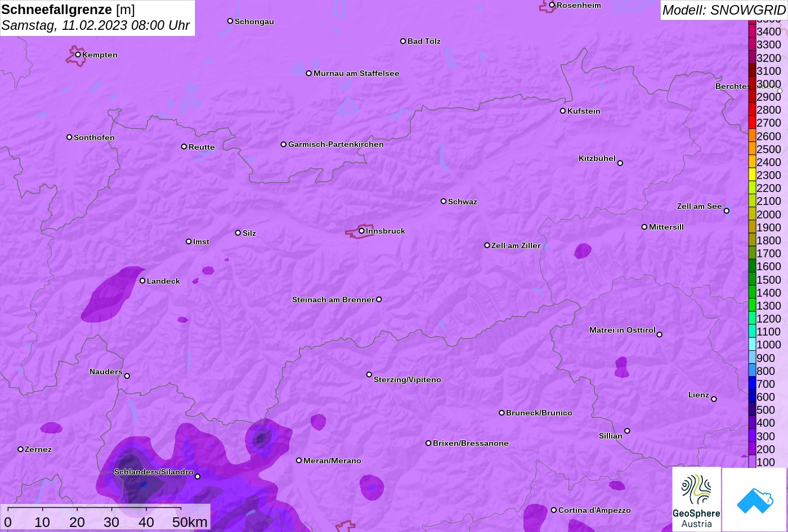
Task: Click the Schneefallgrenze [m] title
Action: pos(68,9)
